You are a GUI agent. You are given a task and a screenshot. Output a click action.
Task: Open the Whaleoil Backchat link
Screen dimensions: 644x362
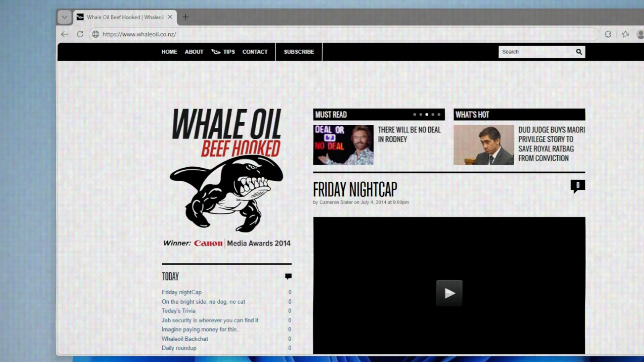(x=185, y=339)
